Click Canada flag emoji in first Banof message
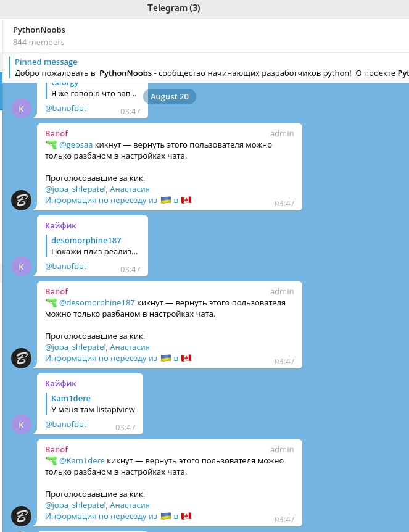This screenshot has width=409, height=532. coord(186,200)
